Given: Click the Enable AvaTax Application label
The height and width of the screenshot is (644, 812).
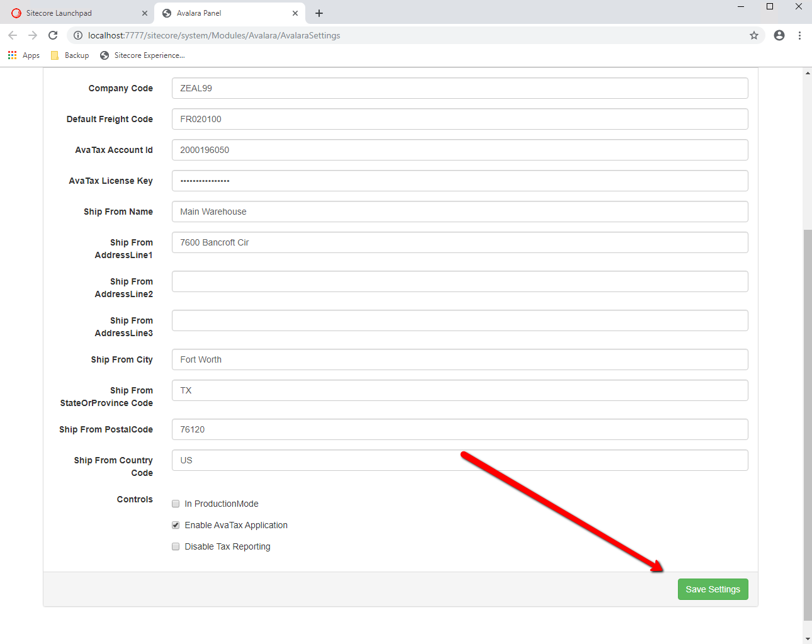Looking at the screenshot, I should 236,525.
